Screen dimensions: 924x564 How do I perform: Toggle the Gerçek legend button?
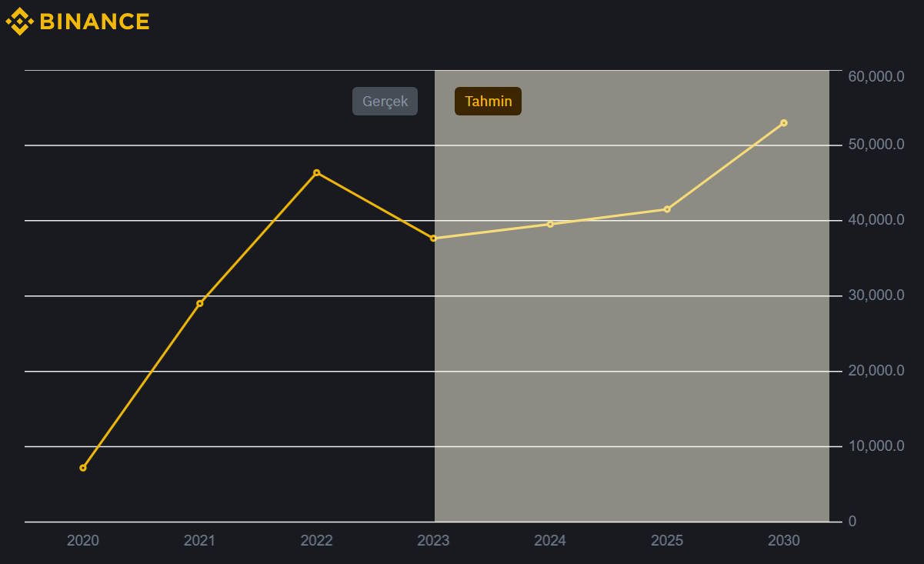click(x=385, y=102)
